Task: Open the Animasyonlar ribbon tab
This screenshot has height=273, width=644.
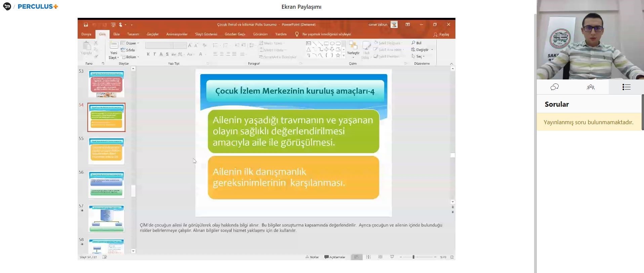Action: [x=177, y=34]
